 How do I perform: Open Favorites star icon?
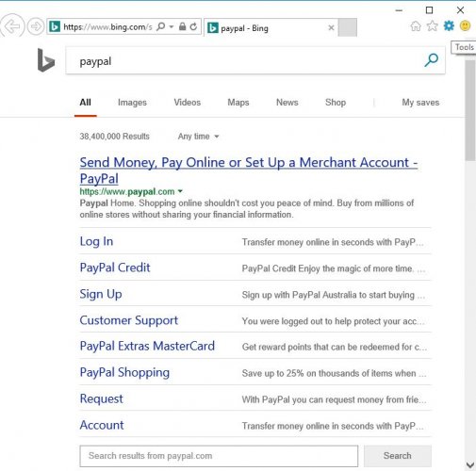(433, 25)
